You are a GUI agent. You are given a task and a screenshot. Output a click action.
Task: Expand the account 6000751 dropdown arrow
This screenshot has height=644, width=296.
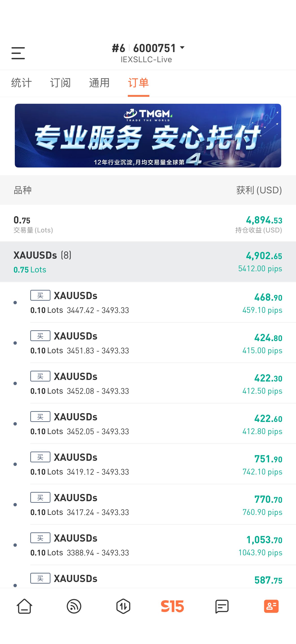pyautogui.click(x=182, y=48)
